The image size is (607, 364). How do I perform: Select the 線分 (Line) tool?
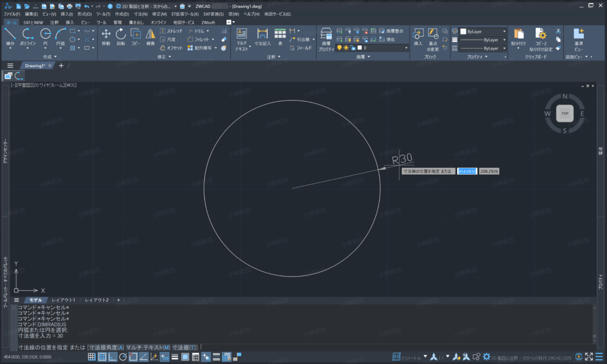(x=10, y=37)
